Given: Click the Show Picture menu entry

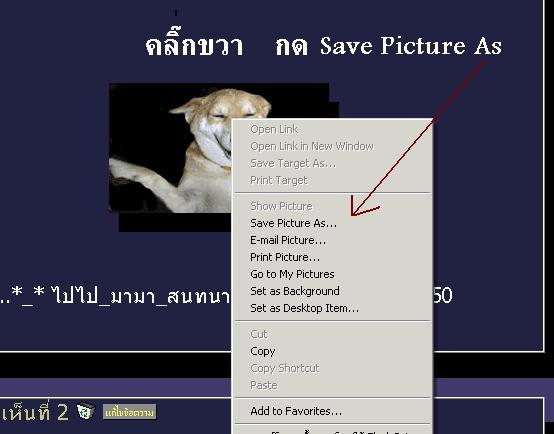Looking at the screenshot, I should click(x=332, y=206).
